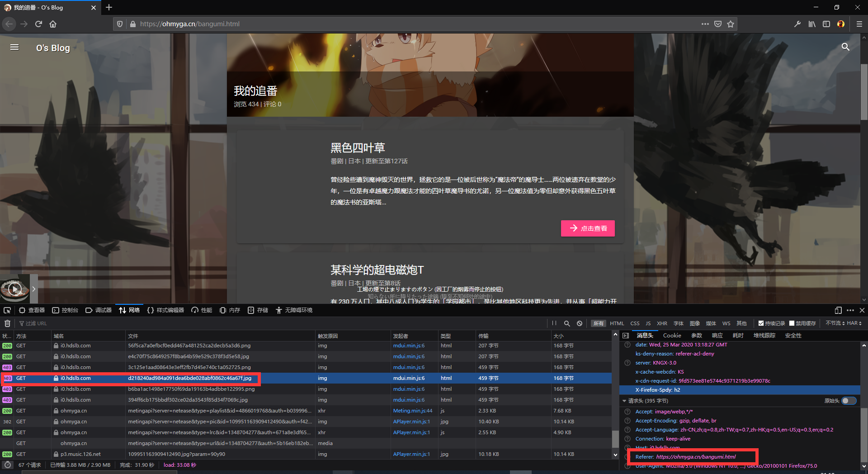
Task: Switch to the Cookie tab in request details
Action: click(672, 335)
